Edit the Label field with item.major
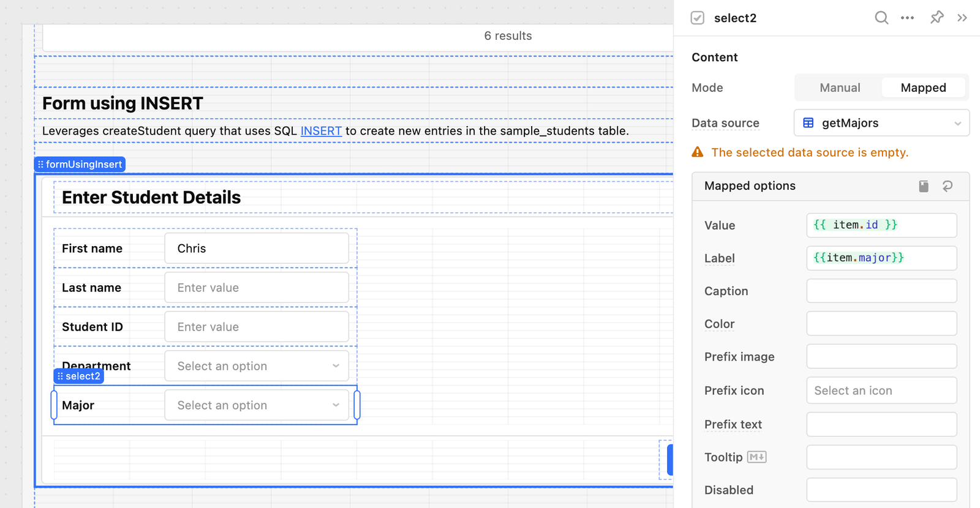 click(881, 258)
